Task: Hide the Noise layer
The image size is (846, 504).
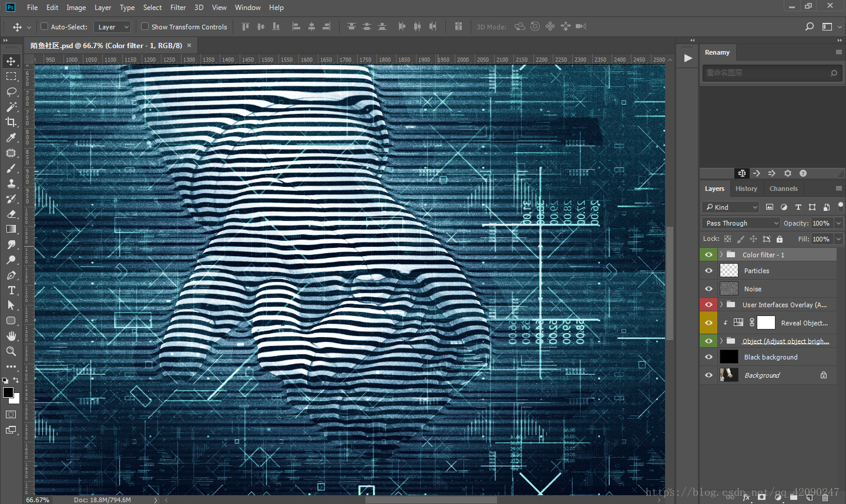Action: [709, 289]
